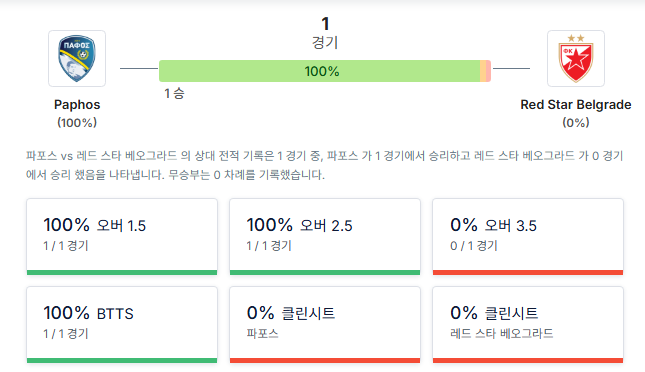The height and width of the screenshot is (372, 645).
Task: Click the 1 승 win label
Action: point(174,93)
